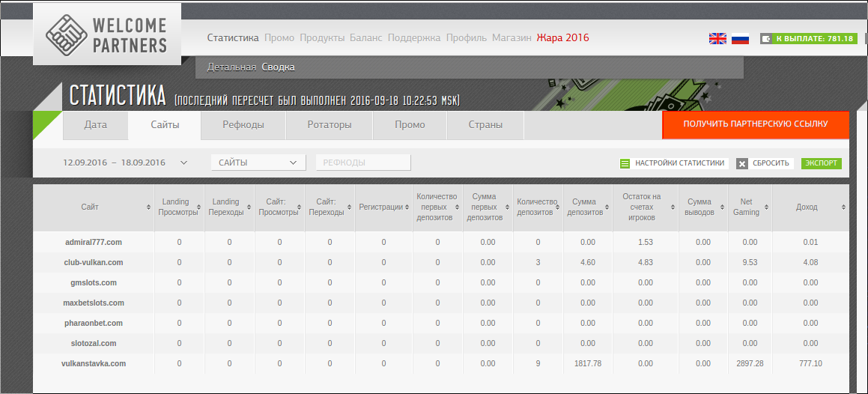Open Баланс menu item
Viewport: 868px width, 394px height.
click(x=366, y=38)
